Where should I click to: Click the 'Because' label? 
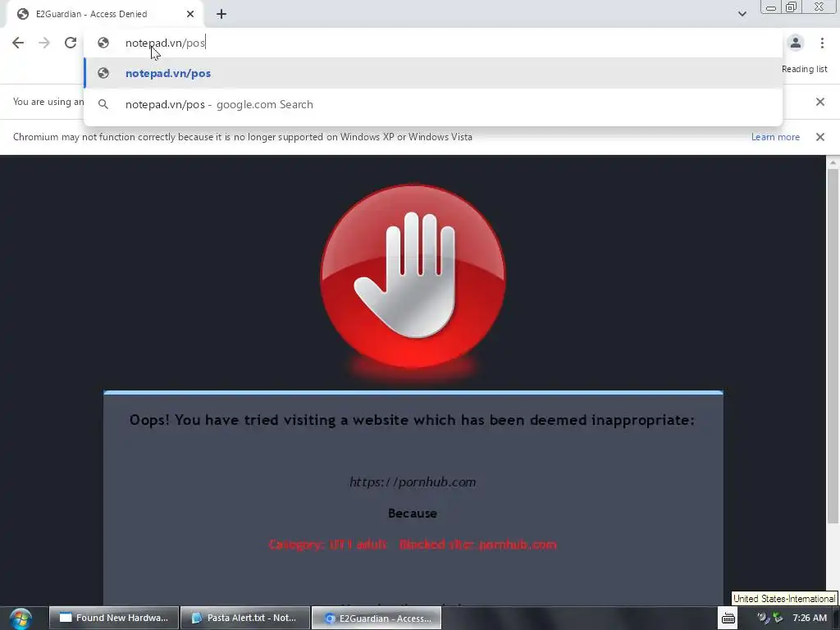[x=413, y=514]
